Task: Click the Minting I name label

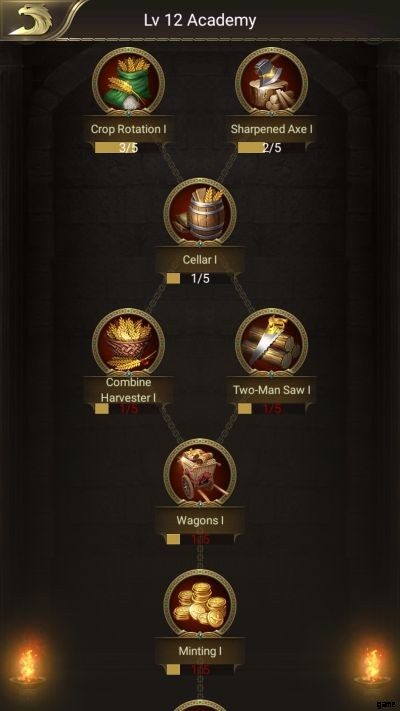Action: [x=200, y=651]
